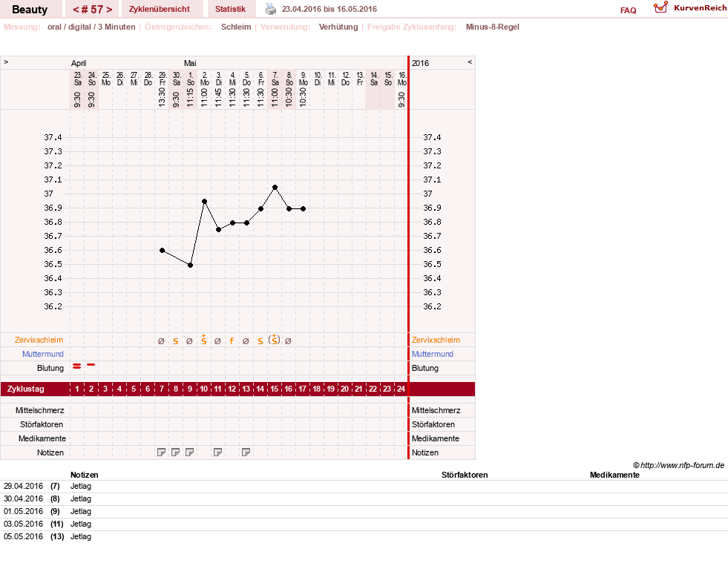Click the left Mittelschmerz row label
The image size is (728, 563).
coord(40,410)
